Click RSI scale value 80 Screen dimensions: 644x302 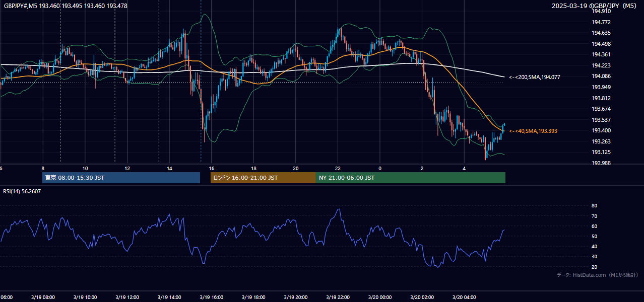[594, 206]
